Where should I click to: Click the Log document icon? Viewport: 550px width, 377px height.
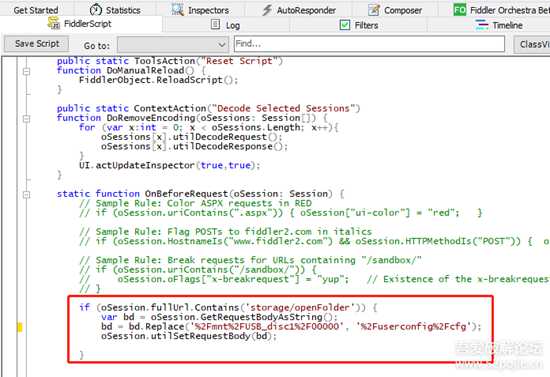[215, 24]
